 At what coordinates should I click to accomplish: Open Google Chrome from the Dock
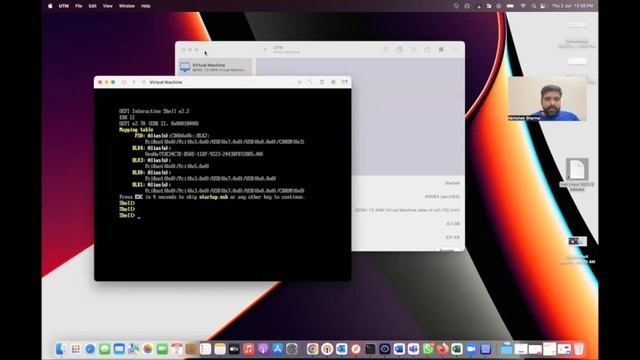click(x=313, y=349)
